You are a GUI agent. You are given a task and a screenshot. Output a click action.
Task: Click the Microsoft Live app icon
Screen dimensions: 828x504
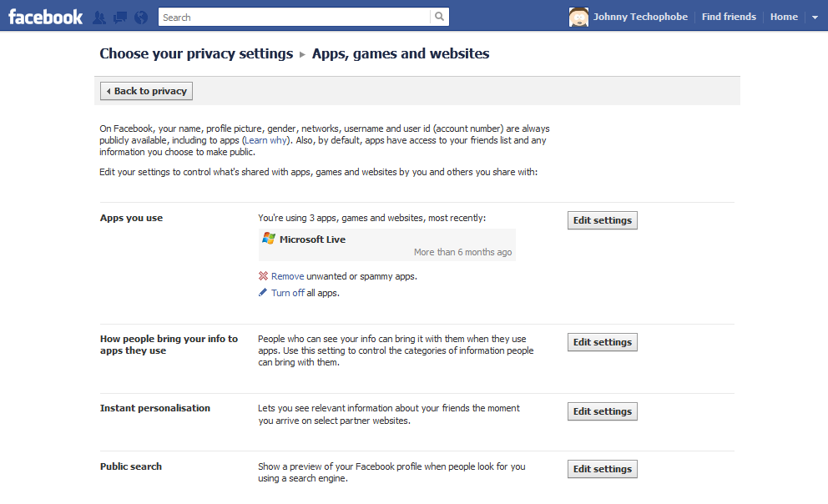click(x=269, y=239)
